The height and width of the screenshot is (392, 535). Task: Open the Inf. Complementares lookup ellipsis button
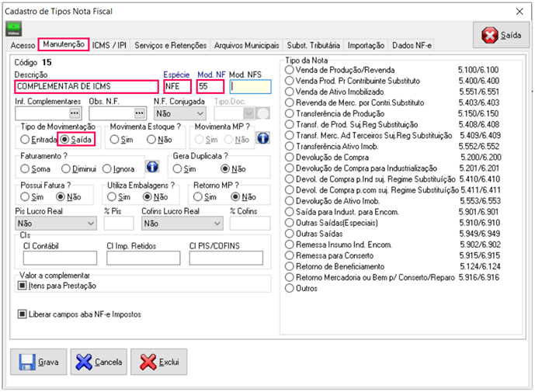[x=75, y=113]
